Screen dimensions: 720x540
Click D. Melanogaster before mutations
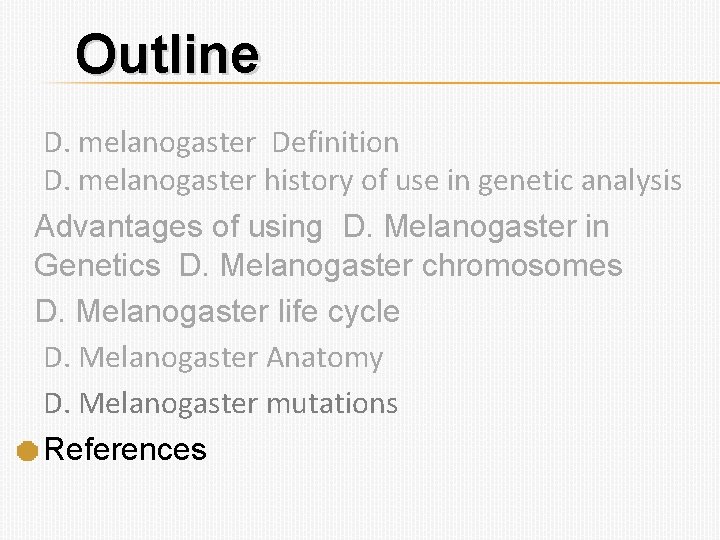151,404
